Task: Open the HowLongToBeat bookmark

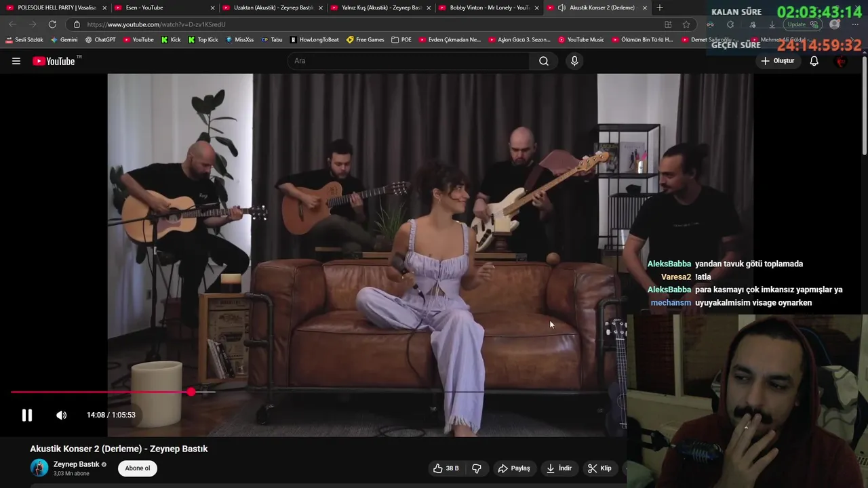Action: [315, 40]
